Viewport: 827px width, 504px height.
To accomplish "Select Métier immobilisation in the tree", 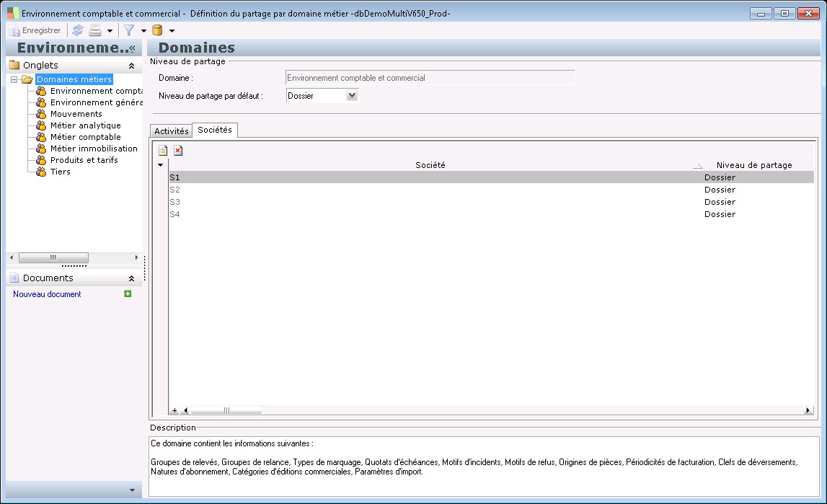I will pos(94,149).
